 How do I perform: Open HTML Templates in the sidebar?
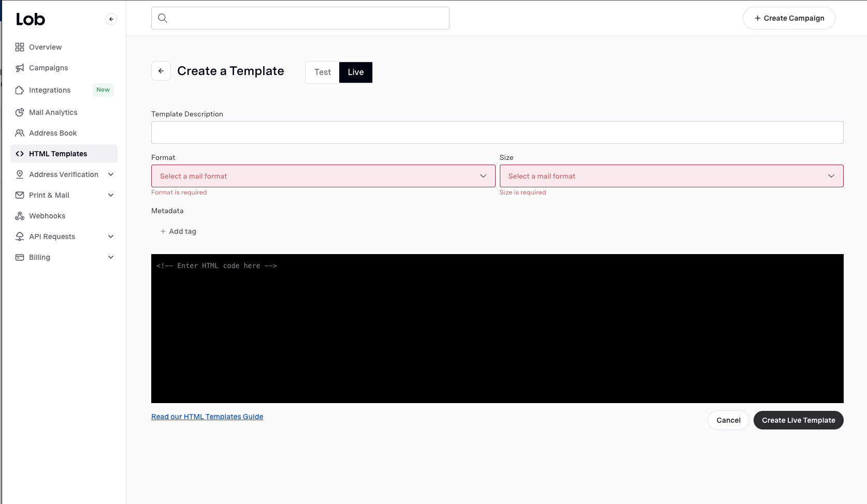click(x=58, y=154)
